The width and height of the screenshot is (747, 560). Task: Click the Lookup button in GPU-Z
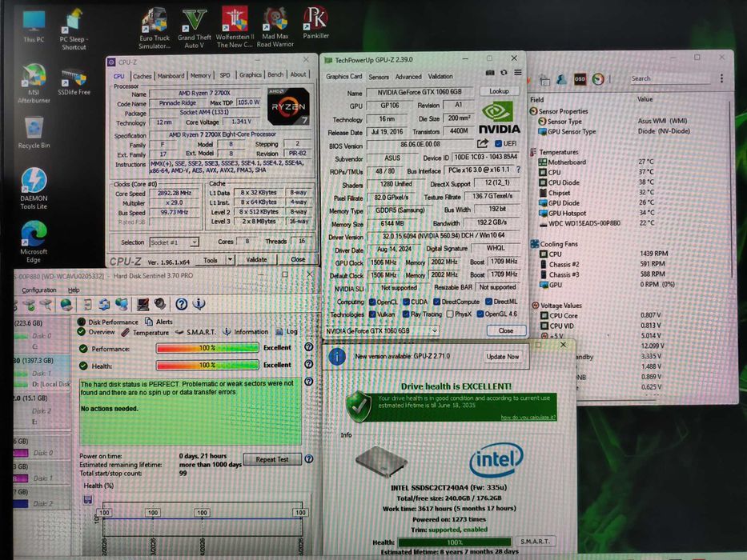tap(499, 91)
